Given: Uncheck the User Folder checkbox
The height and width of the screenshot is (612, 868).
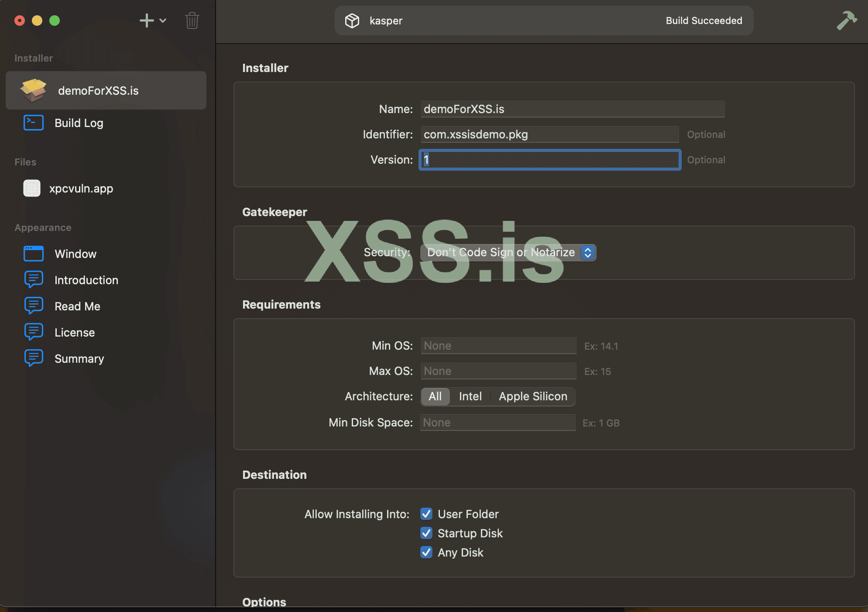Looking at the screenshot, I should [x=426, y=514].
